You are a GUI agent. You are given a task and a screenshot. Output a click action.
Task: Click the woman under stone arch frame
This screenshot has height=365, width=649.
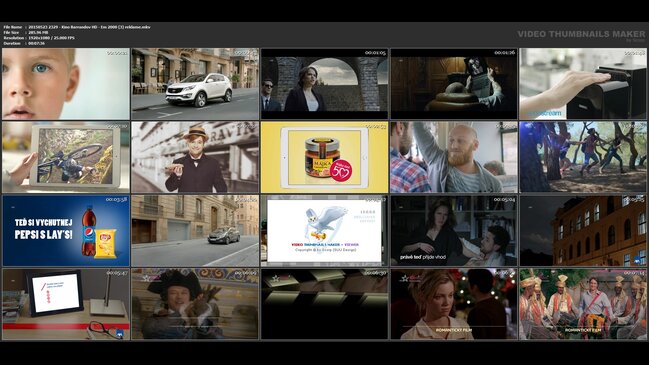(324, 84)
